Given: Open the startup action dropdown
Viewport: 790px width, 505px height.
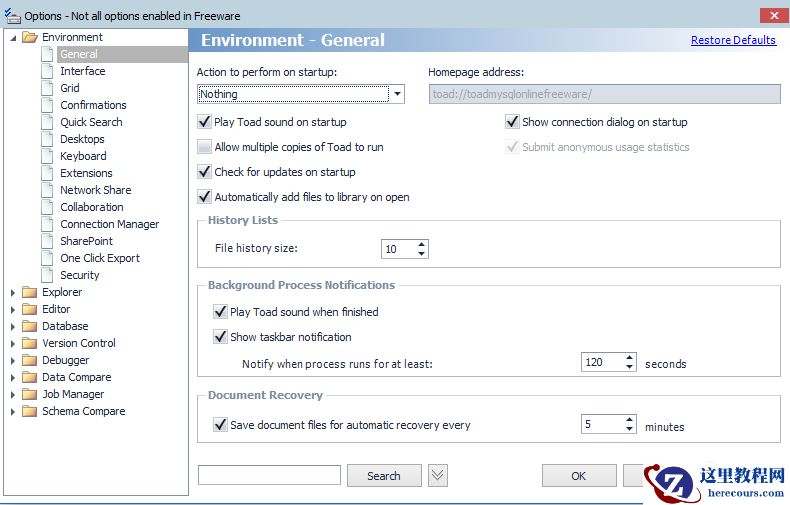Looking at the screenshot, I should click(x=398, y=94).
